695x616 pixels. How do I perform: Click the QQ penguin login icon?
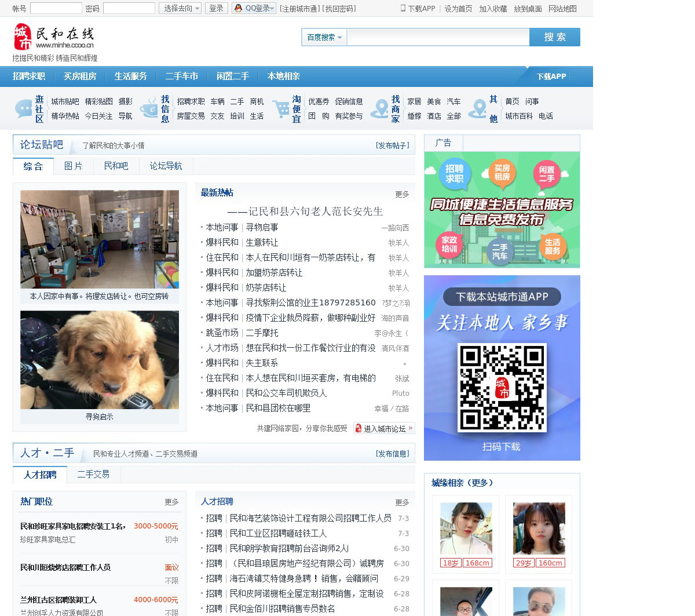click(238, 8)
